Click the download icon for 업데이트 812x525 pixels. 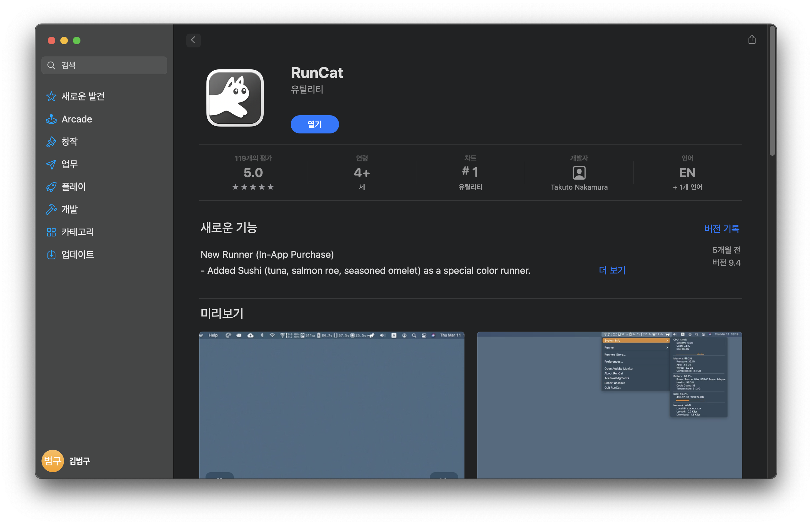point(51,255)
